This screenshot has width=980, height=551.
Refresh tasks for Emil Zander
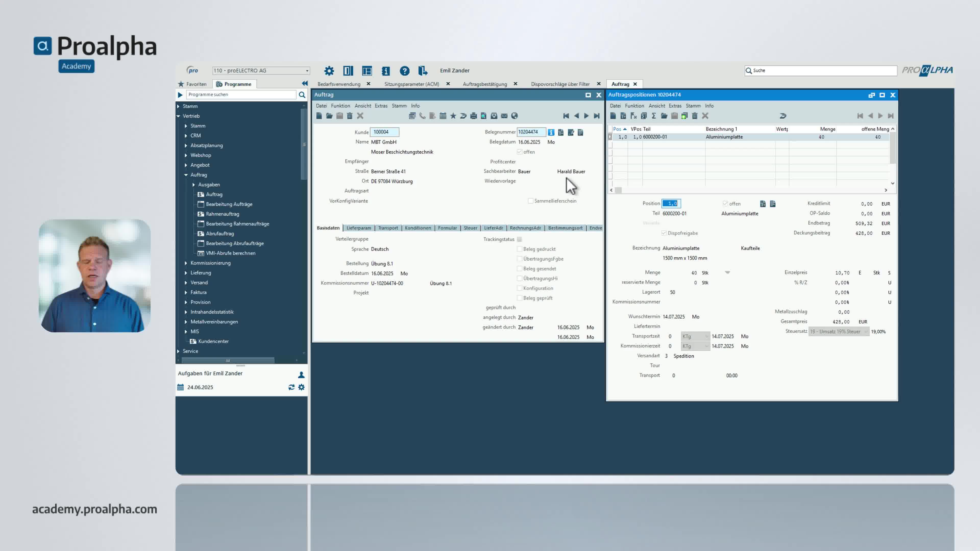point(291,387)
